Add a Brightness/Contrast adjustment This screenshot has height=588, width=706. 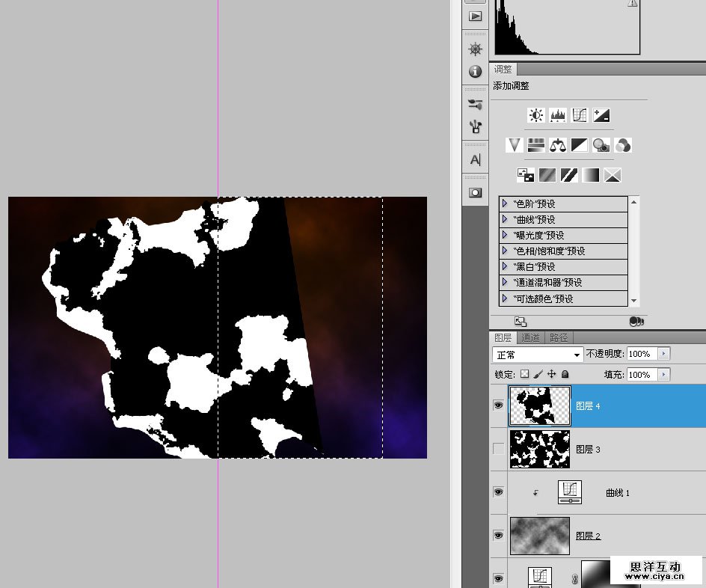coord(536,115)
